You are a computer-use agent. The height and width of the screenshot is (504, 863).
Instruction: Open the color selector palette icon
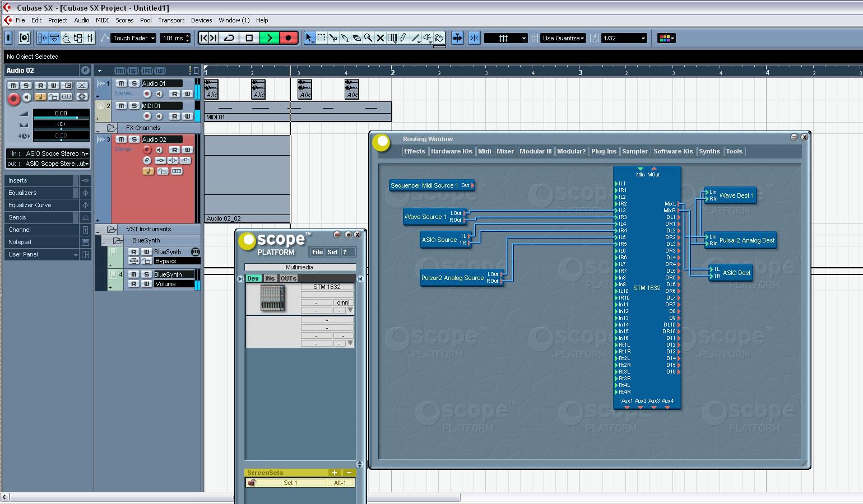pos(666,38)
